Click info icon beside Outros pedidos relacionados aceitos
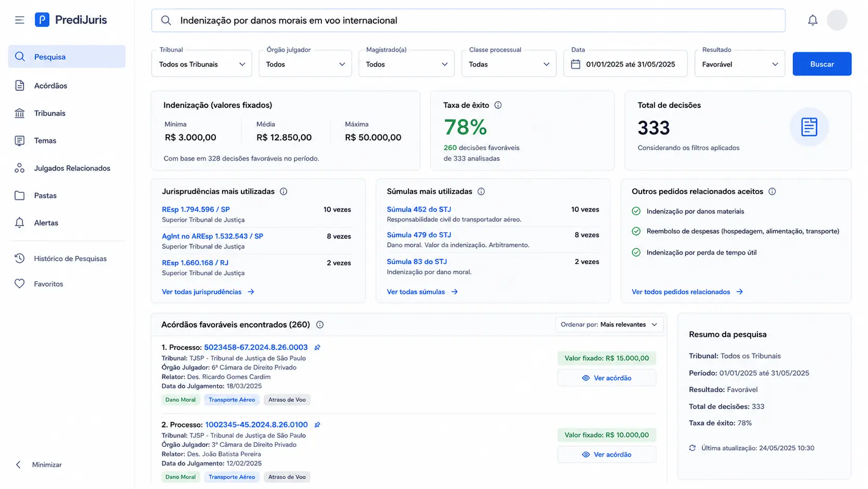 coord(772,191)
